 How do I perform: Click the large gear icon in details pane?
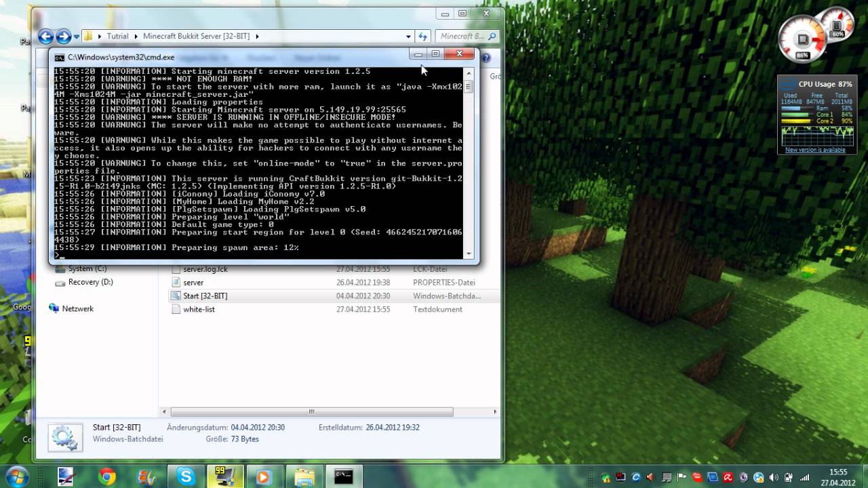(x=66, y=437)
